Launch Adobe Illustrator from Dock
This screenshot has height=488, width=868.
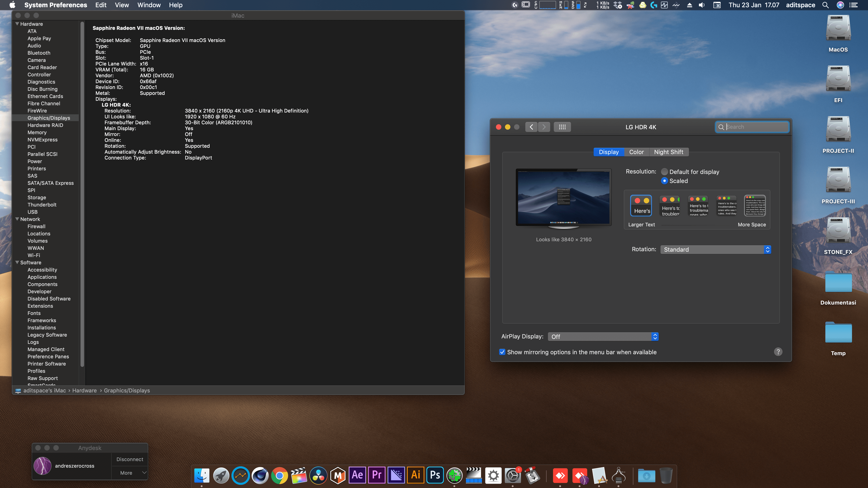tap(415, 476)
